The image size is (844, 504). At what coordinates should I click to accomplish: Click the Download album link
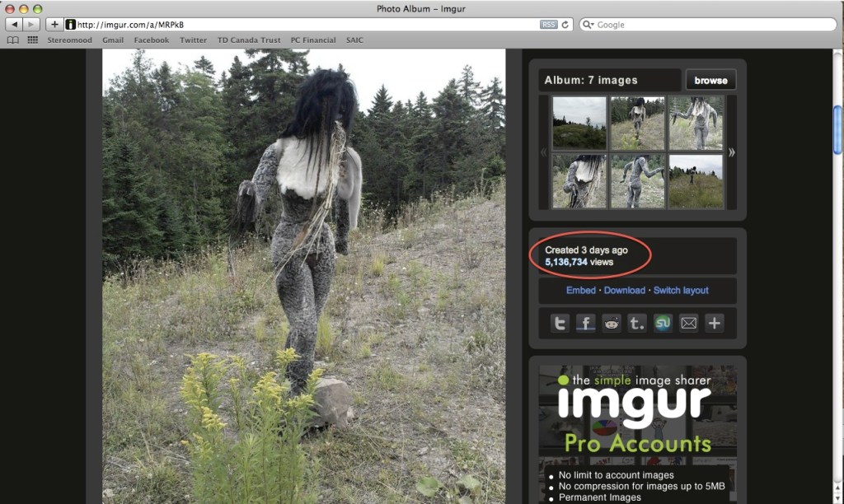click(x=624, y=290)
